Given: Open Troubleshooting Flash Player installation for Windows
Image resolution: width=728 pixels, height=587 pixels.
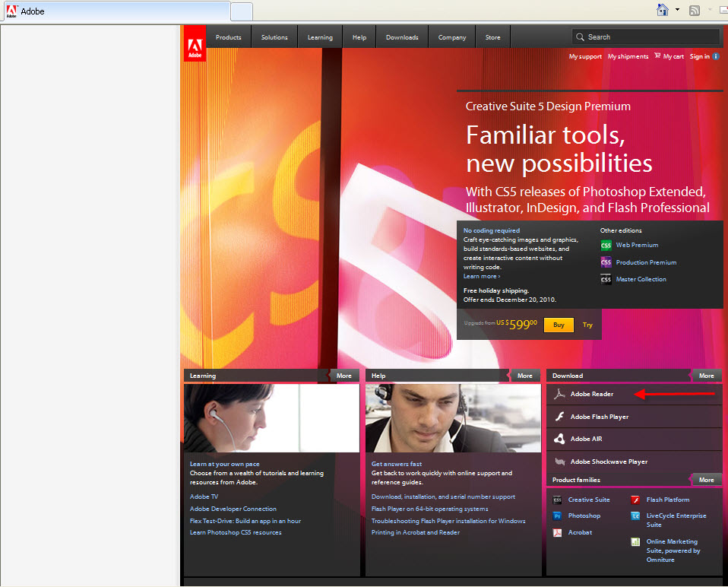Looking at the screenshot, I should (x=448, y=521).
